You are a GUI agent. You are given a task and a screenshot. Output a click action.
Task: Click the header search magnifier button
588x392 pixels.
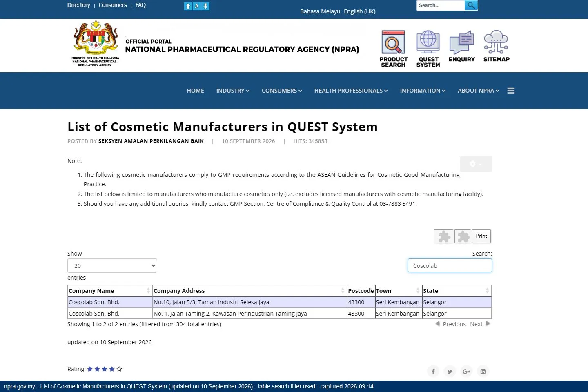(471, 5)
